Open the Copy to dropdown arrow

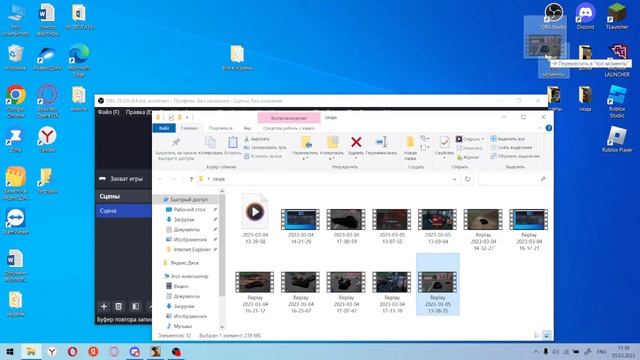[x=332, y=158]
